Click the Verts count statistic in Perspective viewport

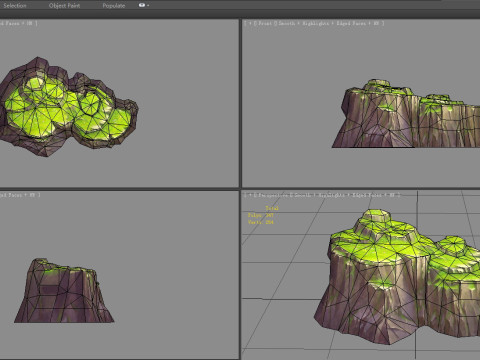click(261, 222)
